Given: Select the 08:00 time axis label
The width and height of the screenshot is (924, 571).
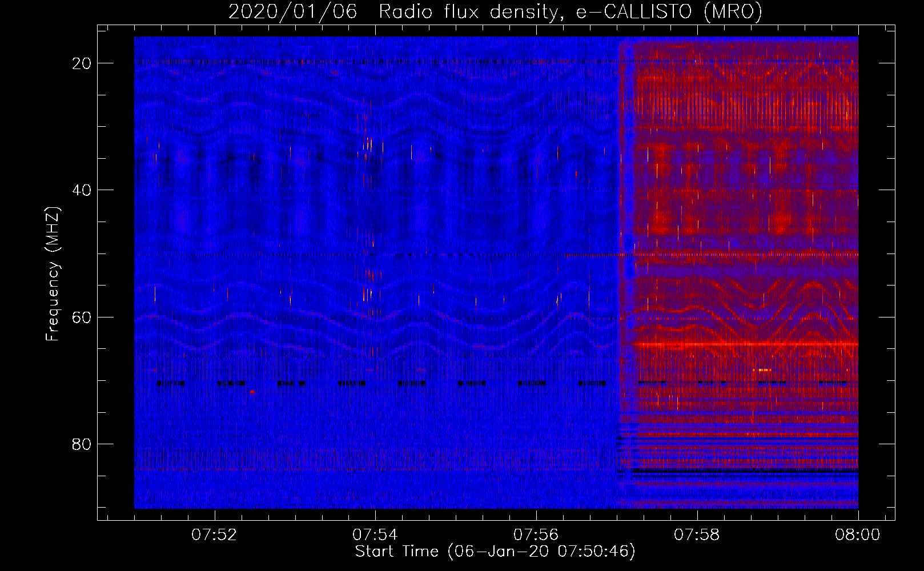Looking at the screenshot, I should (x=858, y=535).
